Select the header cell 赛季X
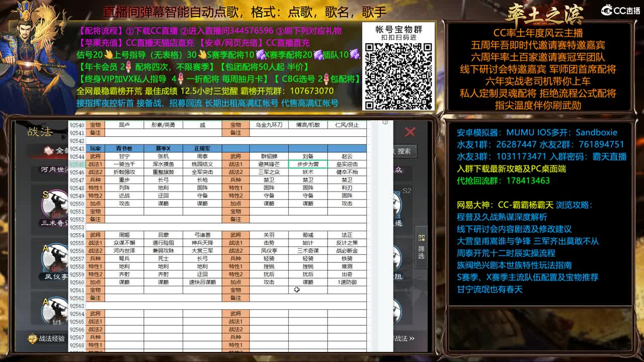Viewport: 644px width, 362px height. tap(163, 148)
